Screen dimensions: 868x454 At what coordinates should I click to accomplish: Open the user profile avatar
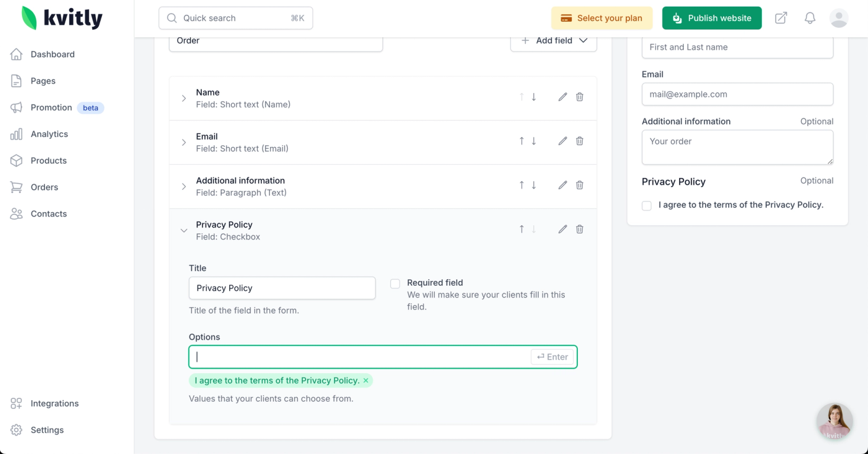tap(838, 18)
